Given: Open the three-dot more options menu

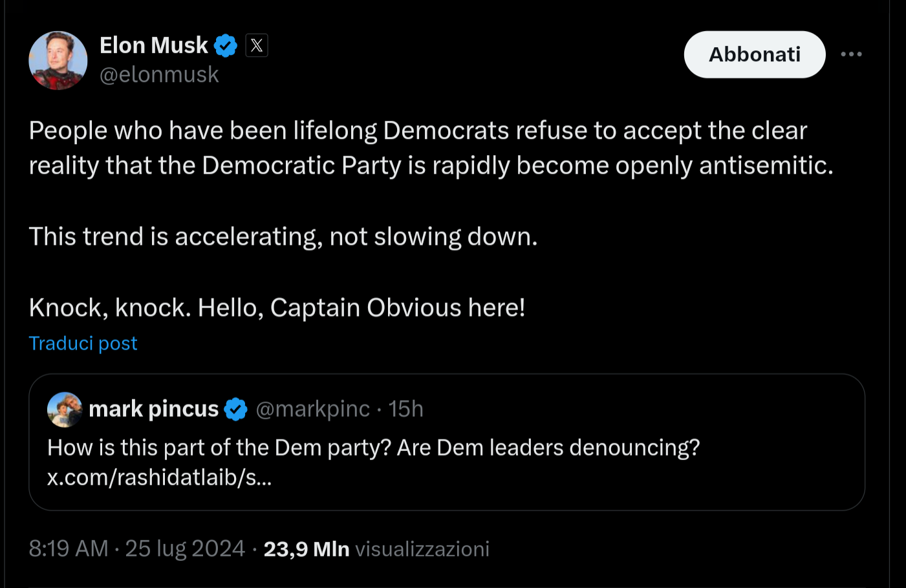Looking at the screenshot, I should coord(851,54).
